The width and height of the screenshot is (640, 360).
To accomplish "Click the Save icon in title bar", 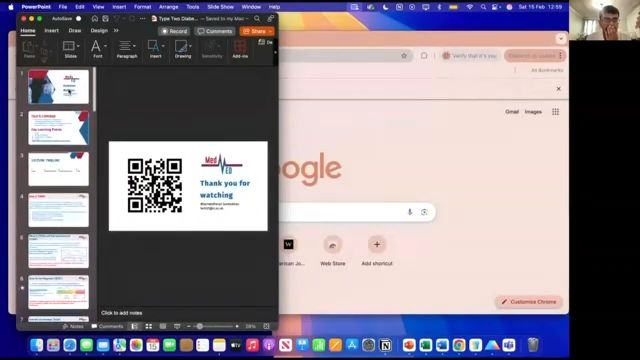I will coord(106,18).
